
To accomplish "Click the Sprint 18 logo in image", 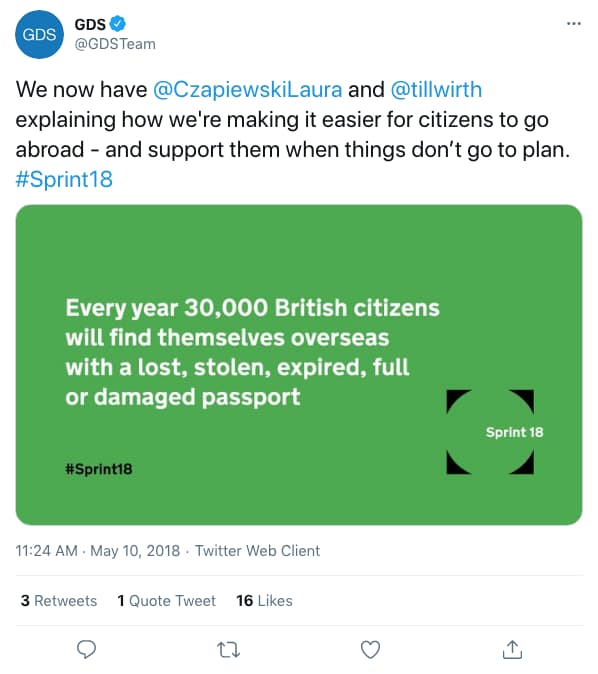I will click(x=491, y=432).
